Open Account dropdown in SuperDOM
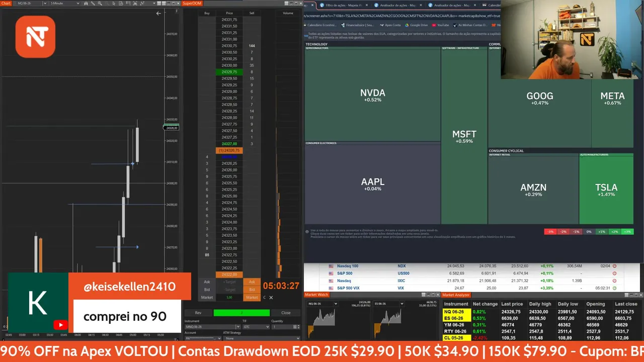 click(x=203, y=338)
